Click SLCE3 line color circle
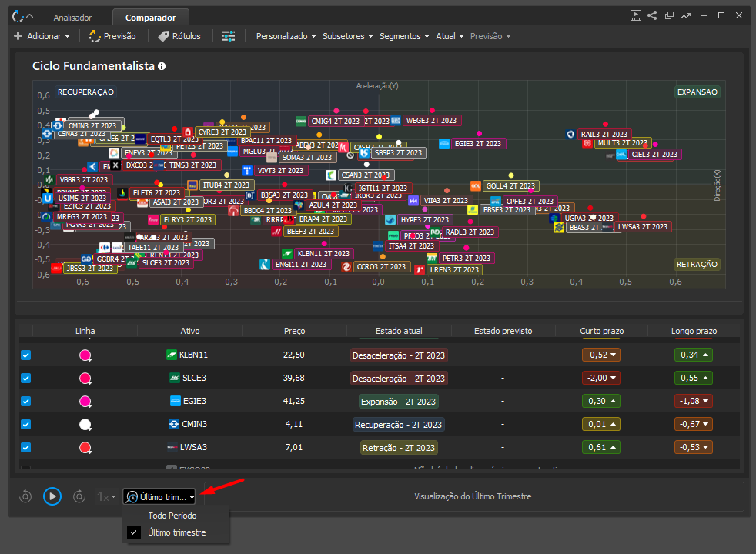This screenshot has height=554, width=756. (85, 379)
